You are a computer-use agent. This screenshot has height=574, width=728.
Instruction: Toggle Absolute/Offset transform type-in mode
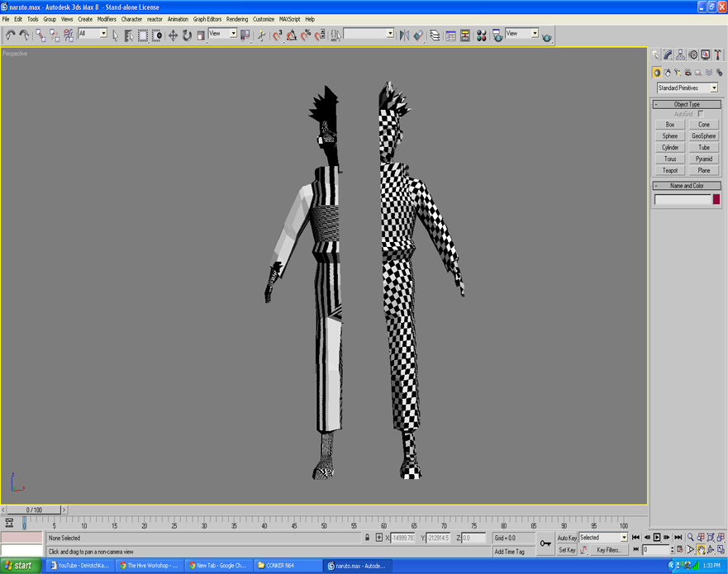tap(378, 538)
